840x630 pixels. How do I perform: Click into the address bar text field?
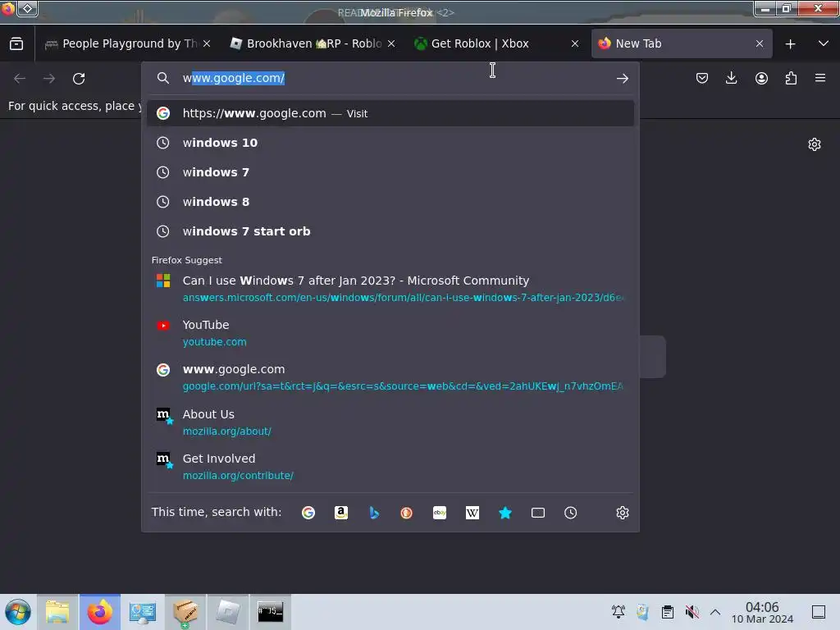click(x=394, y=78)
